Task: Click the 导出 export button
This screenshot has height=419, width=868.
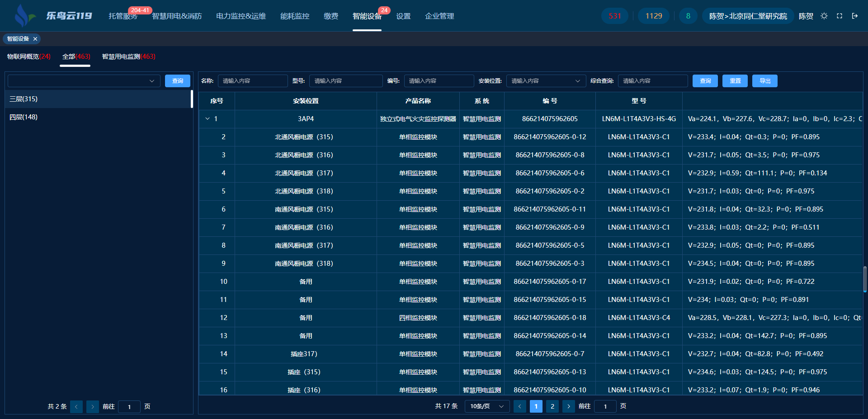Action: pos(764,81)
